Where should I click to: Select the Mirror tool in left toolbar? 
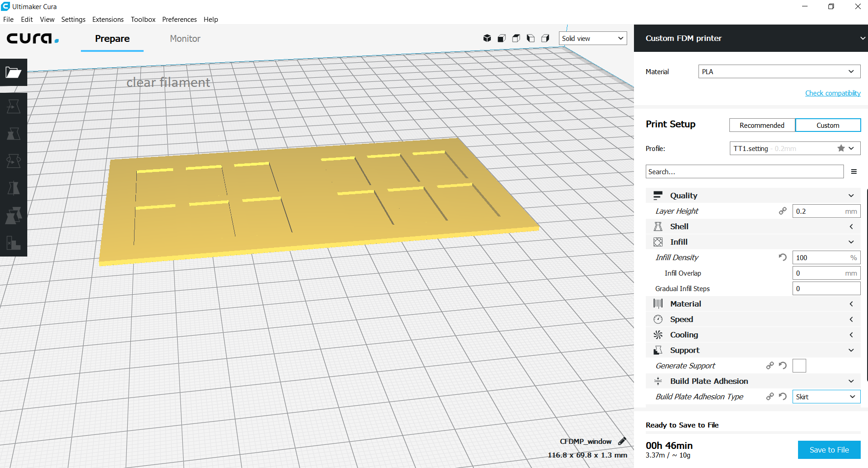pos(14,188)
